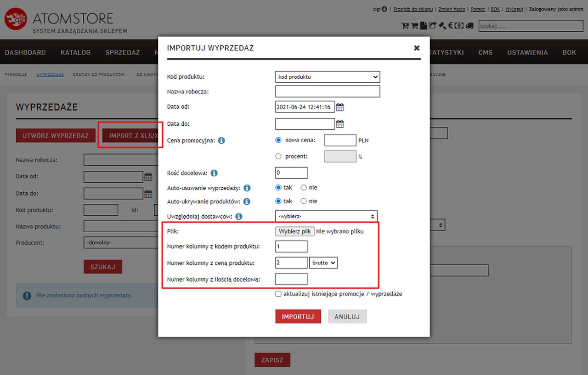
Task: Click 'Wybierz plik' to choose a file
Action: point(294,231)
